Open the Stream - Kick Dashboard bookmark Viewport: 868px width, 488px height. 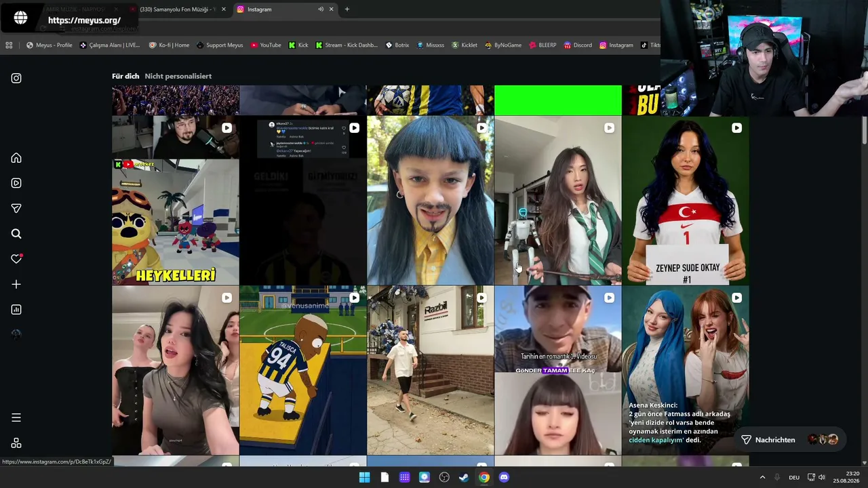click(x=347, y=45)
